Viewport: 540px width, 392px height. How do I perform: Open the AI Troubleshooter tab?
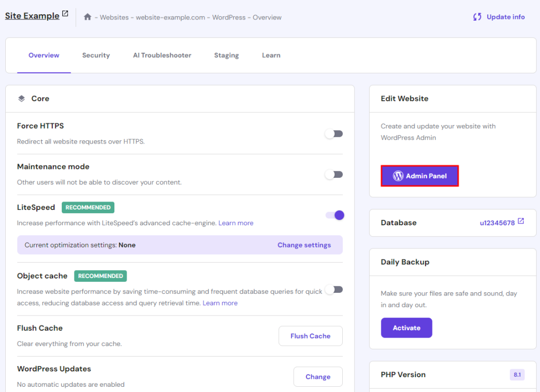162,55
